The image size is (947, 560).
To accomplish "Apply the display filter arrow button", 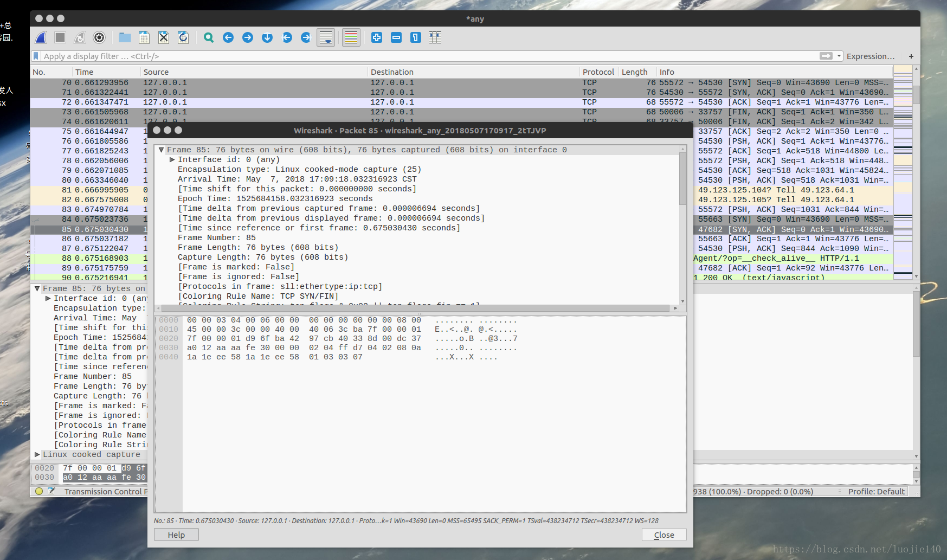I will (x=826, y=56).
